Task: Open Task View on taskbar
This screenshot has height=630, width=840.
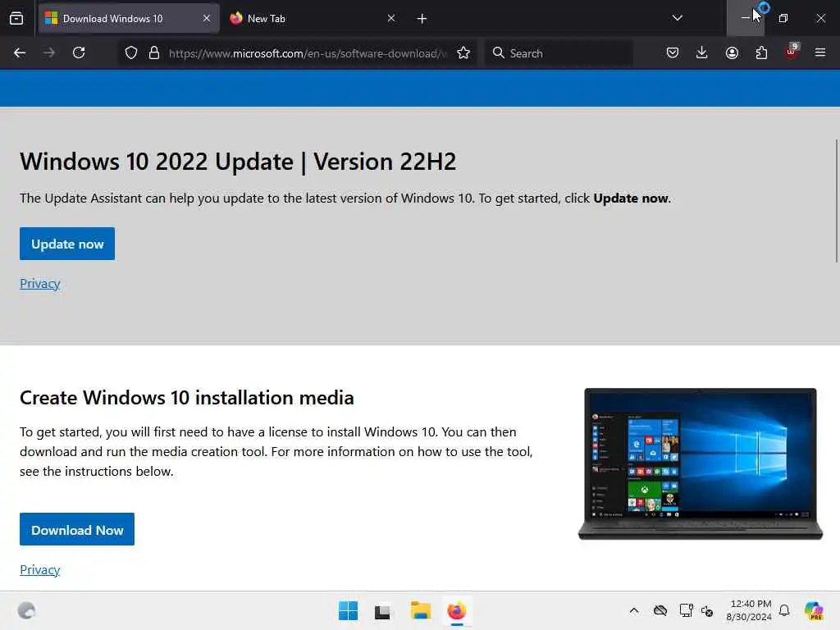Action: pos(383,610)
